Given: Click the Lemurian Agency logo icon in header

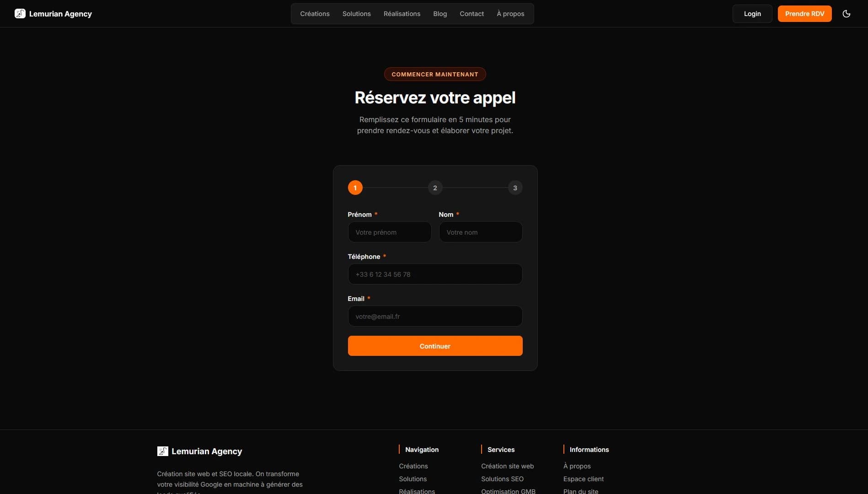Looking at the screenshot, I should [x=20, y=14].
